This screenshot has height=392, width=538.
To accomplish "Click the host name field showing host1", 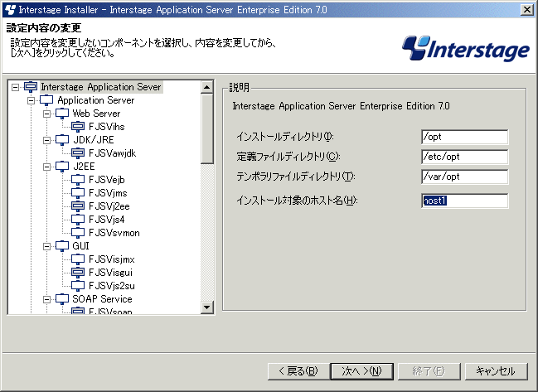I will click(464, 201).
